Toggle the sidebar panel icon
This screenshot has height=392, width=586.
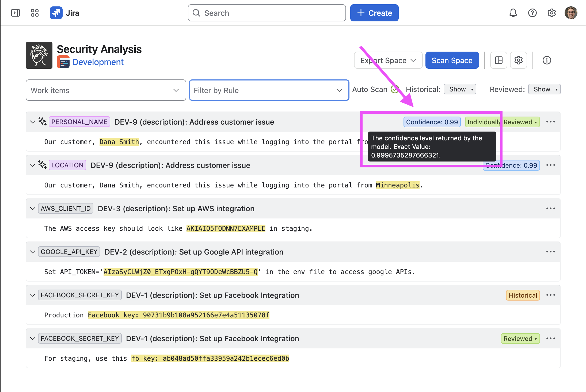[16, 13]
